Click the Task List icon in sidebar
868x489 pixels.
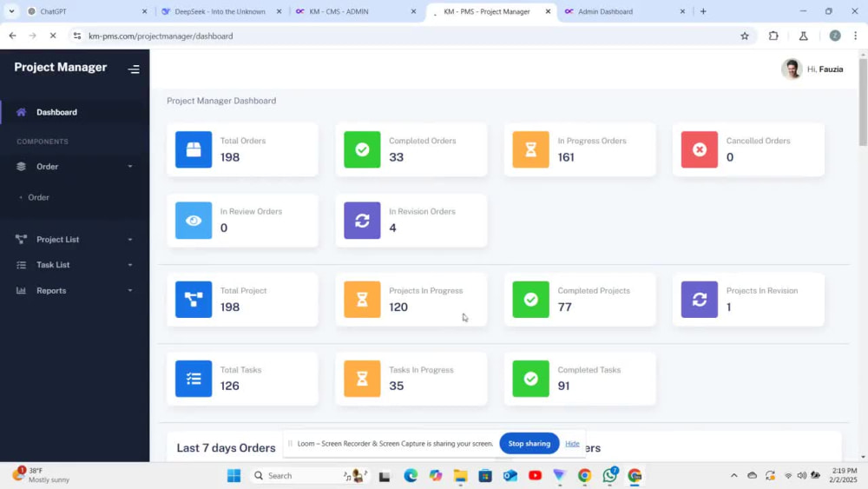tap(21, 265)
